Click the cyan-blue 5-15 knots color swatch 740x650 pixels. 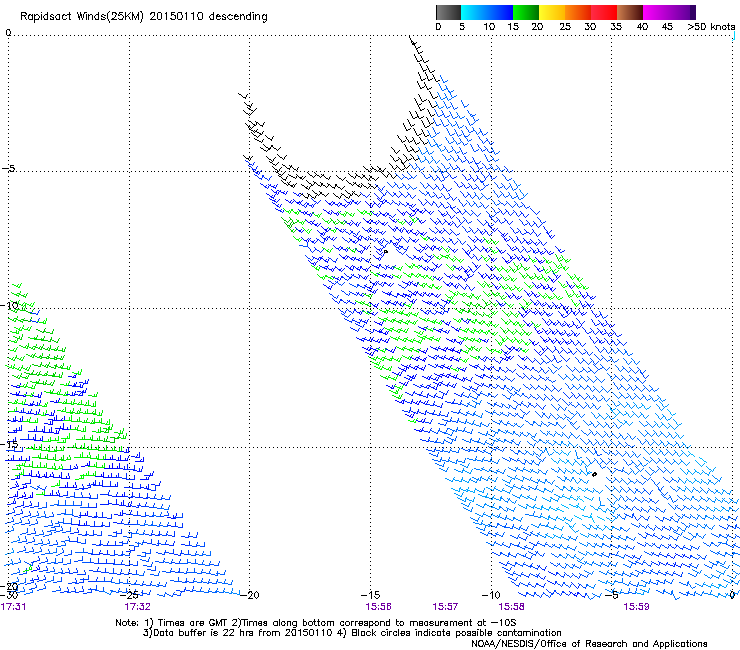pyautogui.click(x=487, y=12)
